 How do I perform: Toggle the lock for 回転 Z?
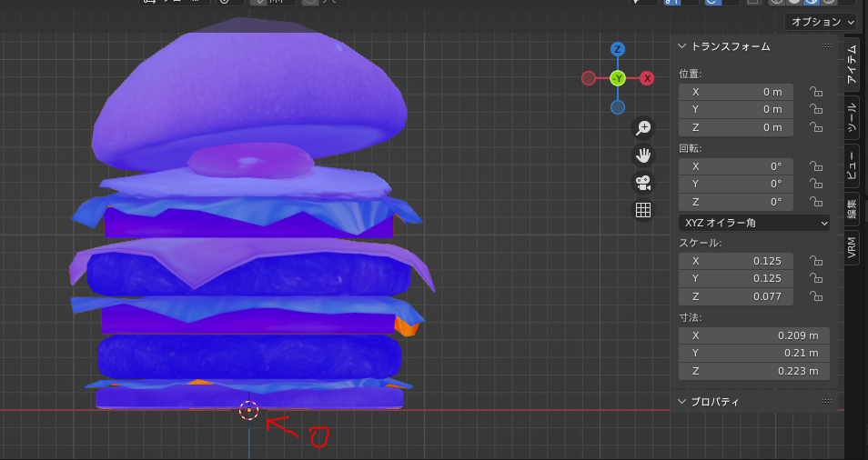click(816, 202)
